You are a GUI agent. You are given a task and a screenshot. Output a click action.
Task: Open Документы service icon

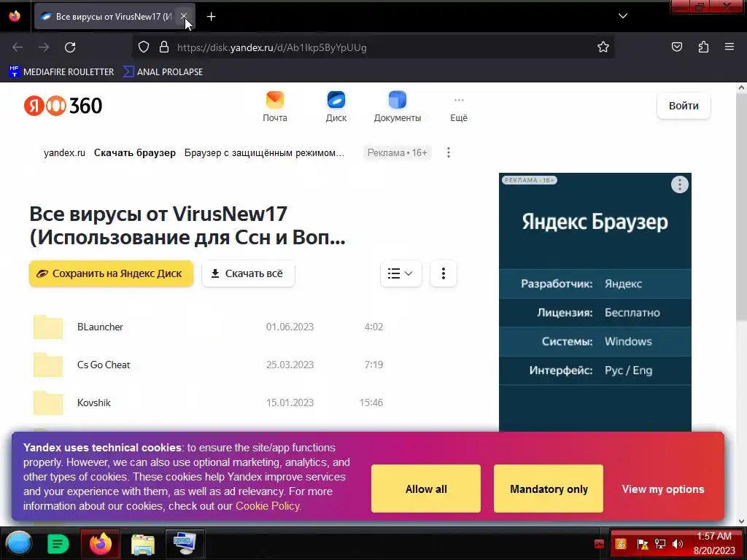398,106
